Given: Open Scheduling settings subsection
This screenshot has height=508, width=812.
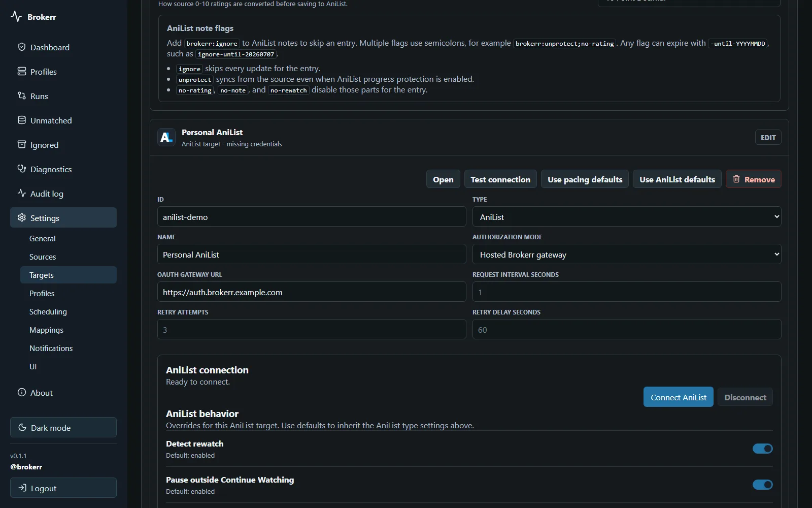Looking at the screenshot, I should click(69, 311).
